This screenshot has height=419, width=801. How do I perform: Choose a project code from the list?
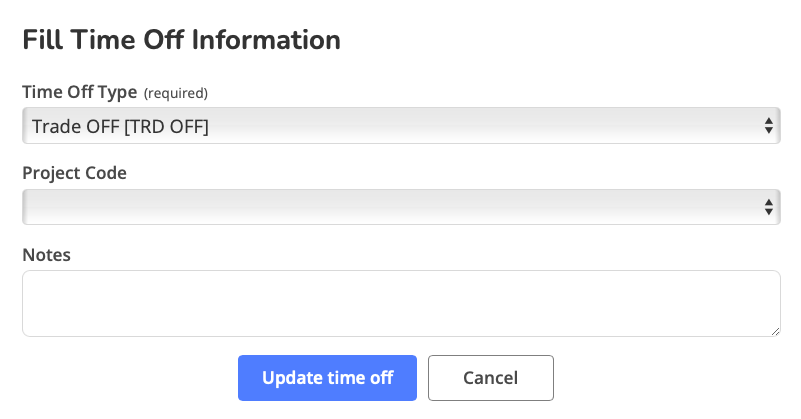pyautogui.click(x=400, y=207)
